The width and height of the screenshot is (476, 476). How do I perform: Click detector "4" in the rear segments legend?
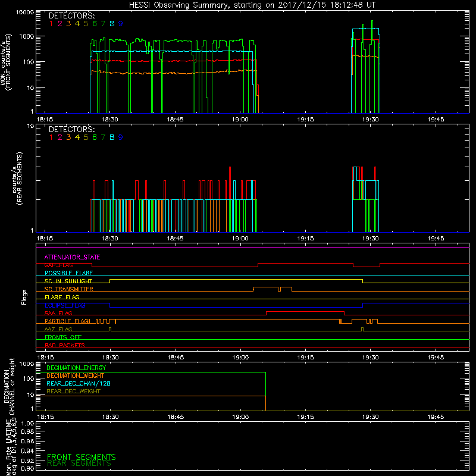77,137
